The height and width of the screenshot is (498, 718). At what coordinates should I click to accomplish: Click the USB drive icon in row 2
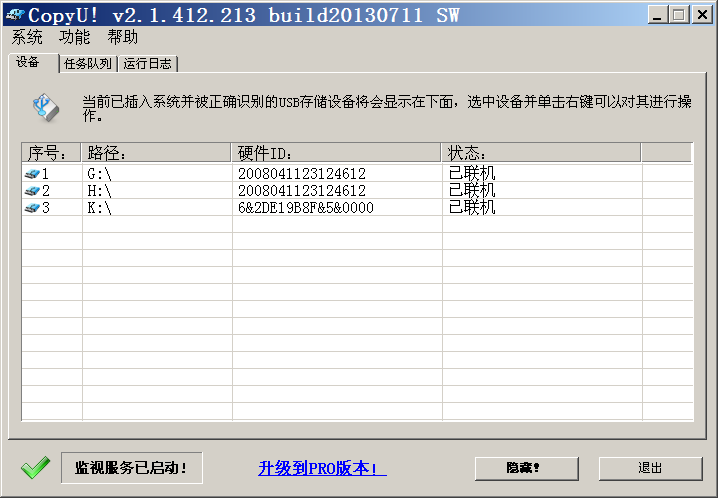click(32, 191)
